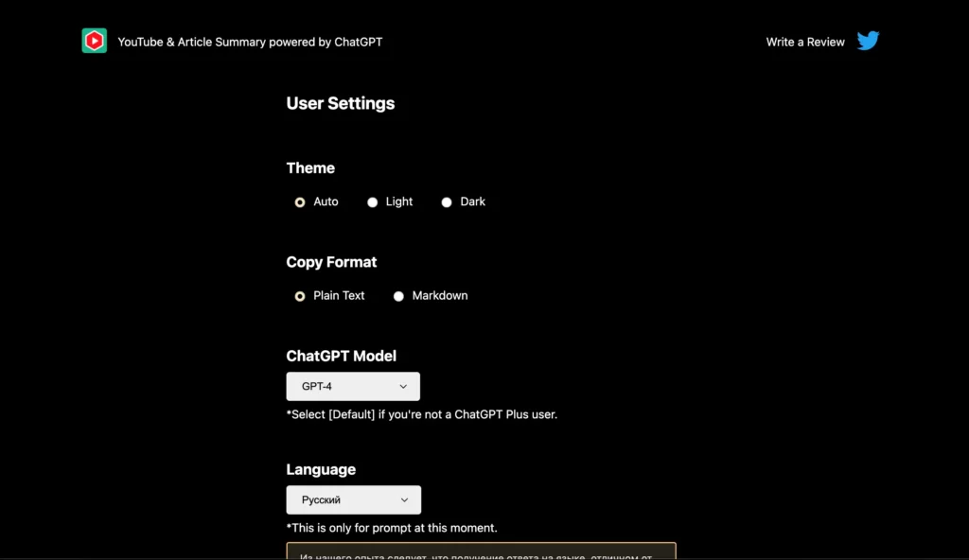Open the Write a Review link
Image resolution: width=969 pixels, height=560 pixels.
coord(804,42)
